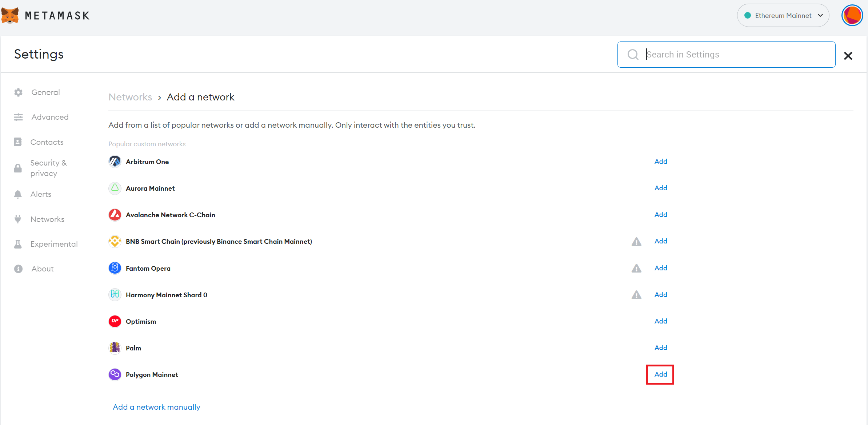Focus the Search in Settings field
This screenshot has width=868, height=425.
(735, 55)
